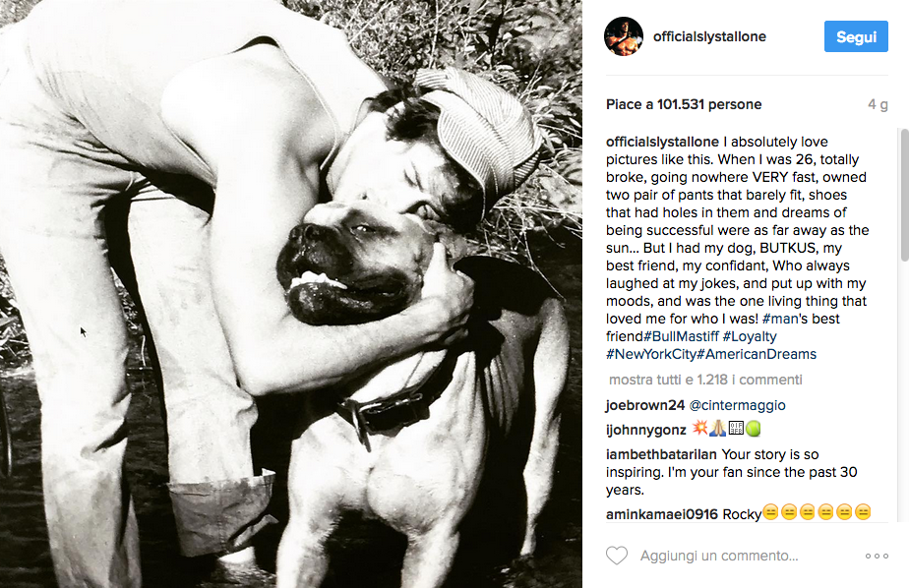Image resolution: width=909 pixels, height=588 pixels.
Task: Click the black-and-white dog photo
Action: 291,294
